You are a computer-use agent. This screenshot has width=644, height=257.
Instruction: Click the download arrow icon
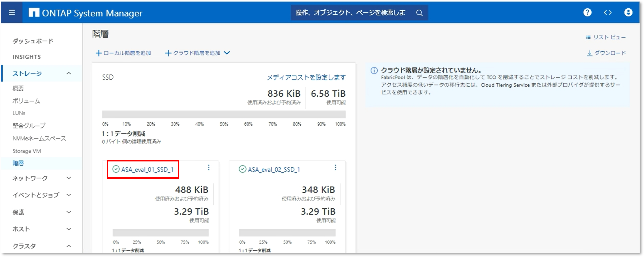[589, 53]
